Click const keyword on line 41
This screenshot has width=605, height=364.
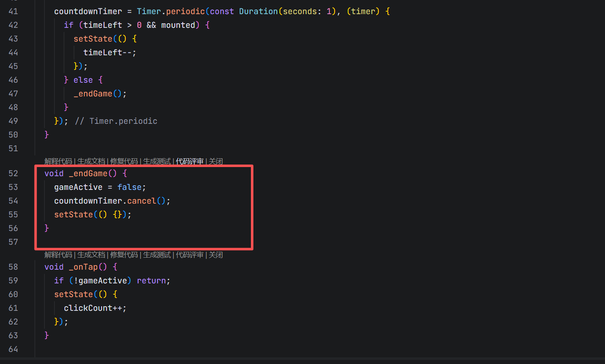222,11
